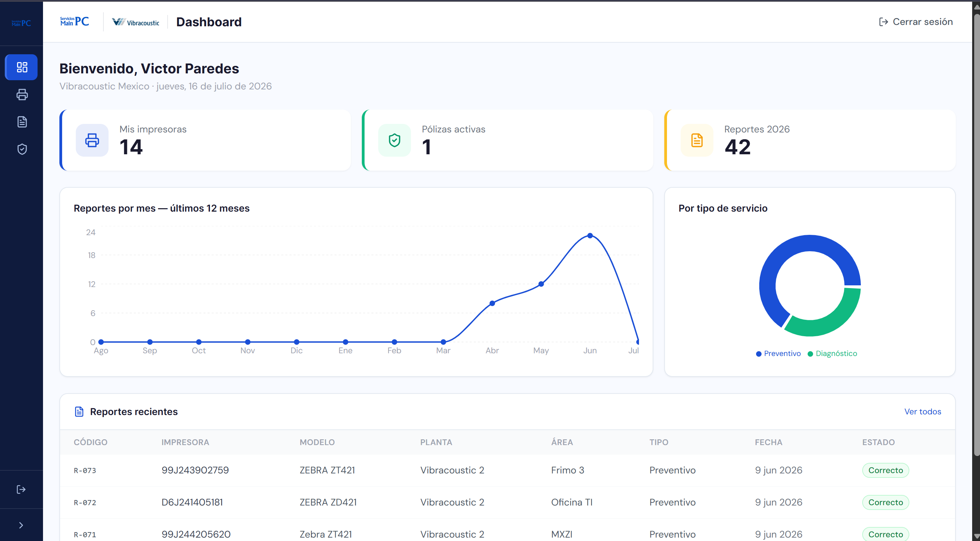Screen dimensions: 980x541
Task: Click printer serial 99J243902759
Action: pos(195,470)
